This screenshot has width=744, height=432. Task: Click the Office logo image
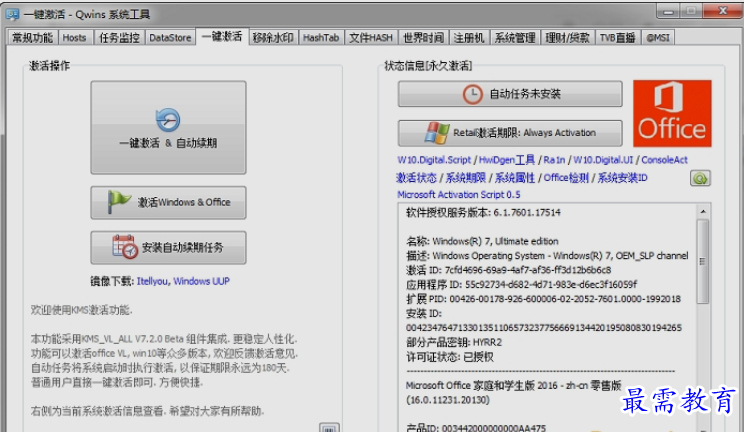click(x=672, y=113)
